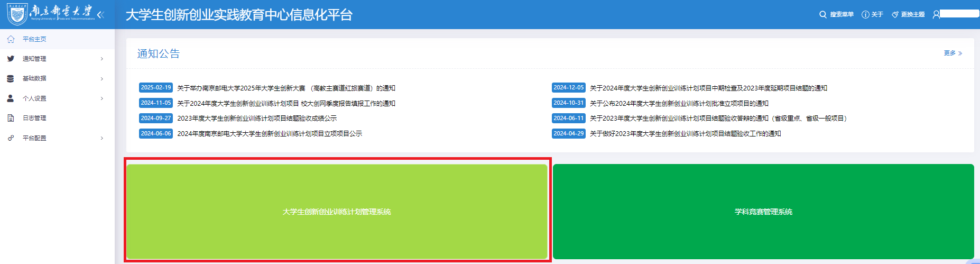
Task: Select 个人设置 in the sidebar menu
Action: click(x=34, y=98)
